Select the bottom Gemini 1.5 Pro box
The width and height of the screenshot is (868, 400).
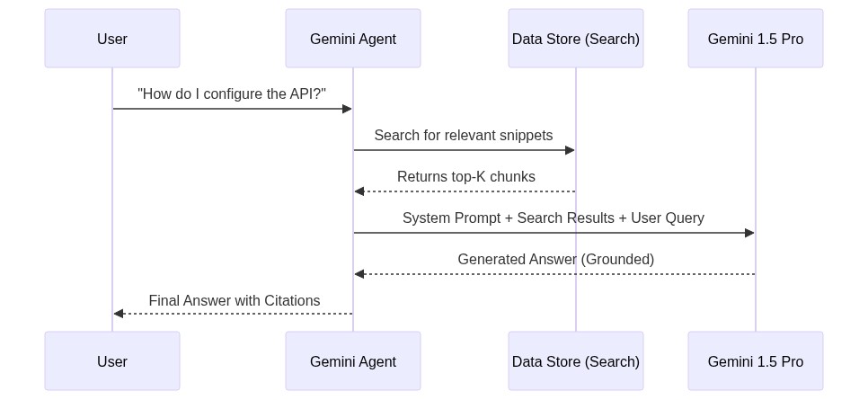(756, 361)
